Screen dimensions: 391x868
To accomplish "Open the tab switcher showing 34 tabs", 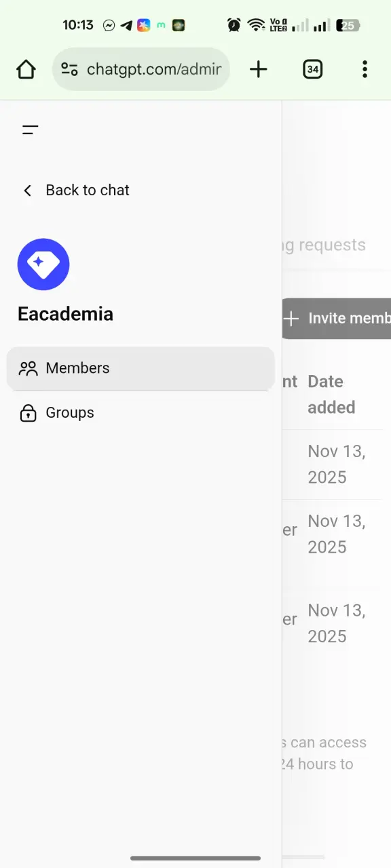I will coord(312,69).
